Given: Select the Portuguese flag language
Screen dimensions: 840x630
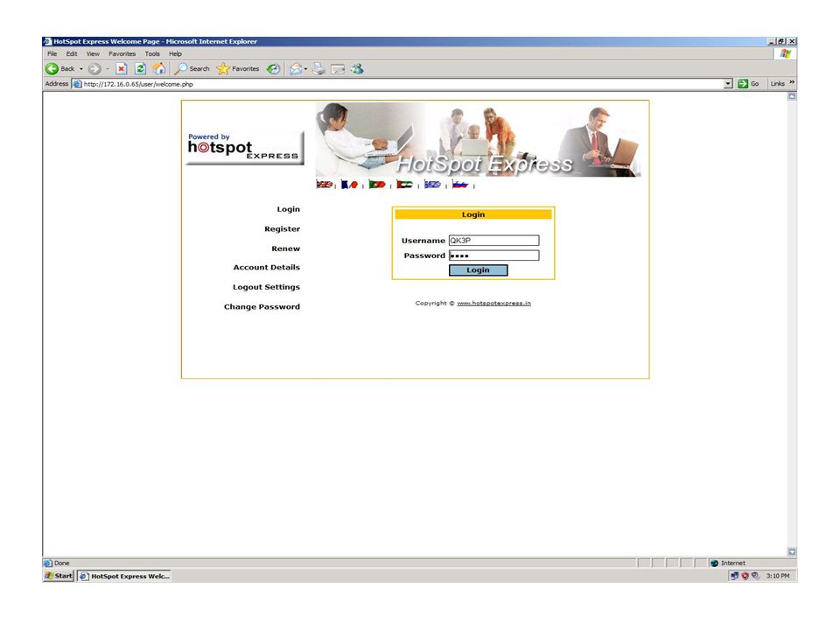Looking at the screenshot, I should click(x=376, y=185).
